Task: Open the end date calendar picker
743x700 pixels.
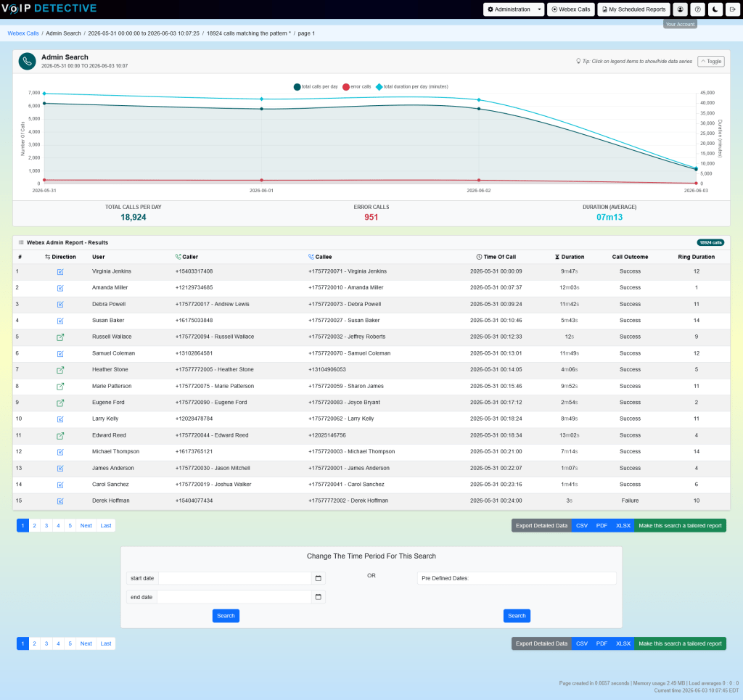Action: click(319, 597)
